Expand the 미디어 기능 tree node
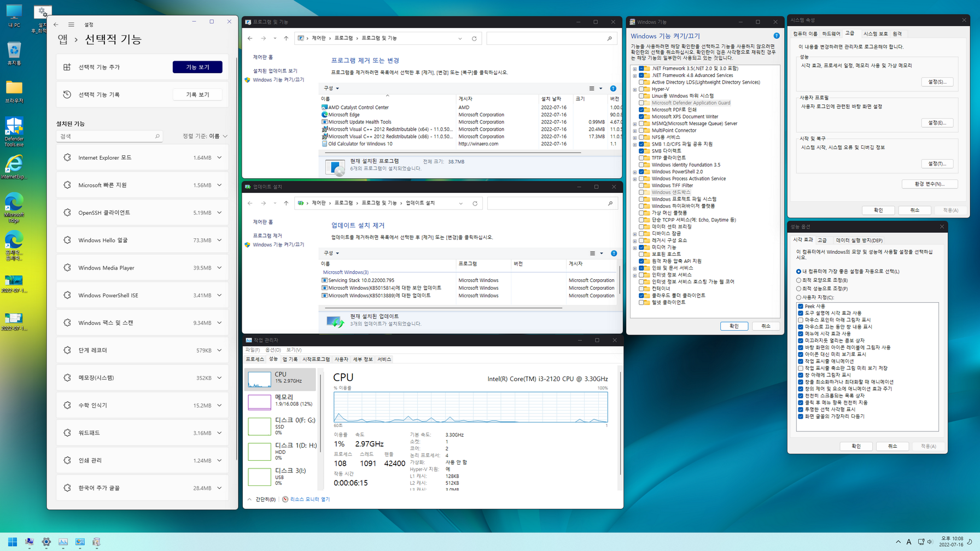 pyautogui.click(x=635, y=248)
